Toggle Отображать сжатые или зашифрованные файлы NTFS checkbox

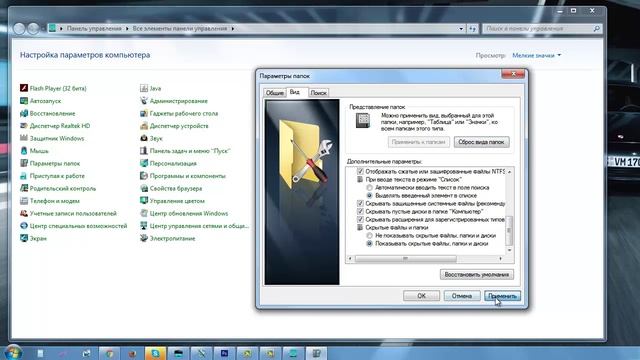tap(360, 171)
